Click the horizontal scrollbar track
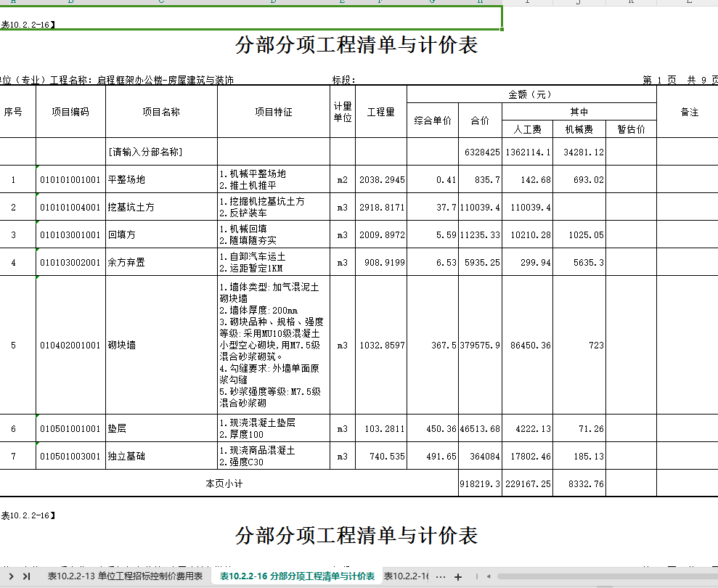Viewport: 718px width, 588px height. (x=607, y=576)
